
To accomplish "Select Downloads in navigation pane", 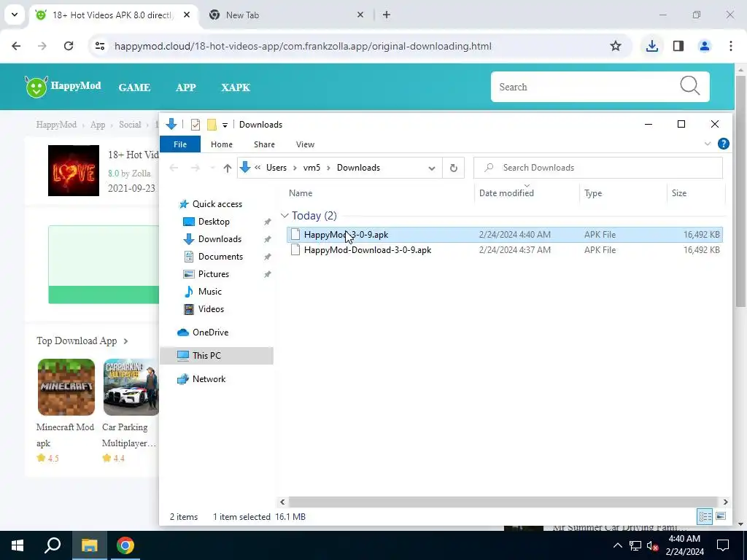I will click(x=219, y=239).
